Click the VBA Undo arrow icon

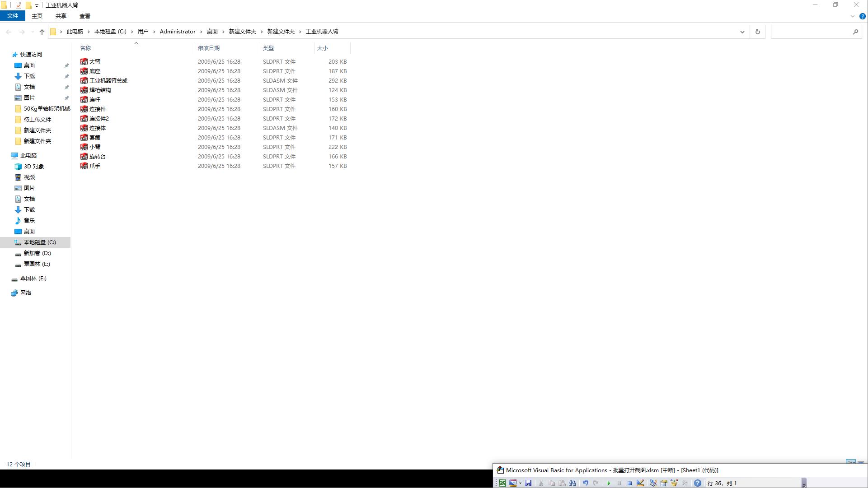coord(585,483)
